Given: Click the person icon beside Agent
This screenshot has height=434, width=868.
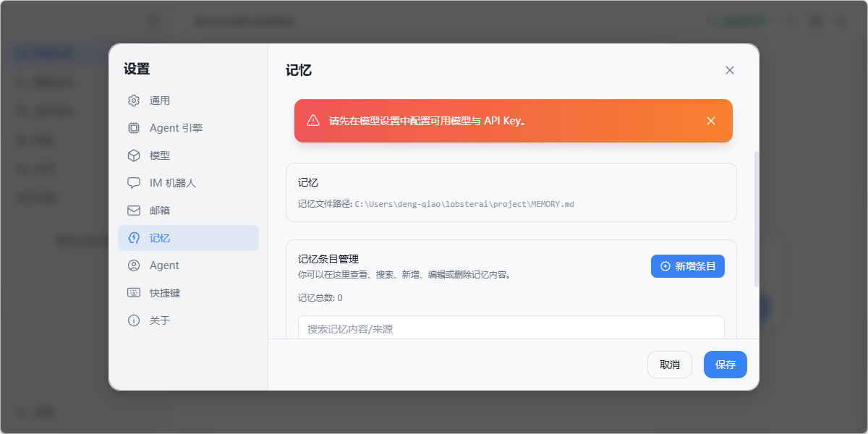Looking at the screenshot, I should click(134, 265).
